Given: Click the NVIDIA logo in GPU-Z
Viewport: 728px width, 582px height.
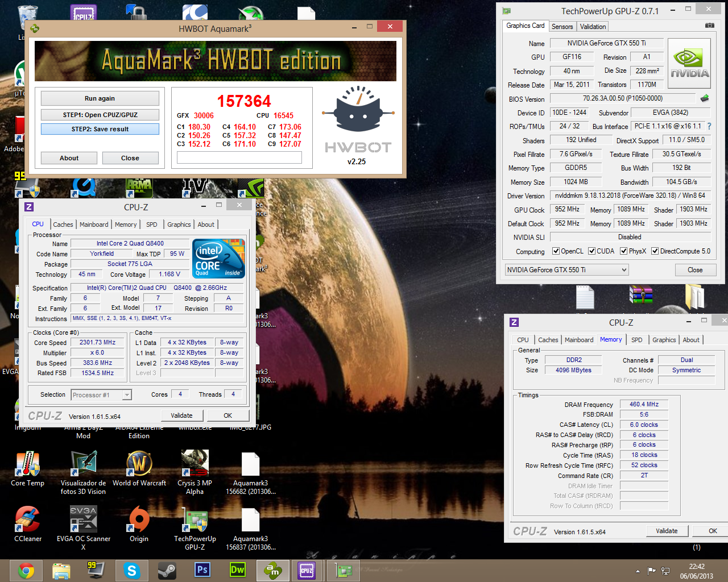Looking at the screenshot, I should point(689,64).
